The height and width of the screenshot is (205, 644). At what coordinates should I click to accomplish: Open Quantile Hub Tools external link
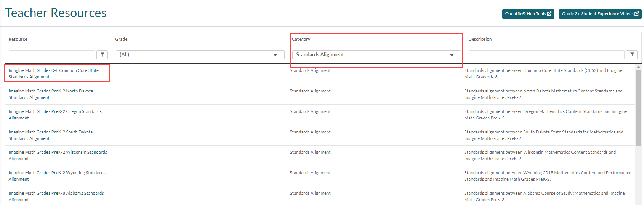528,14
